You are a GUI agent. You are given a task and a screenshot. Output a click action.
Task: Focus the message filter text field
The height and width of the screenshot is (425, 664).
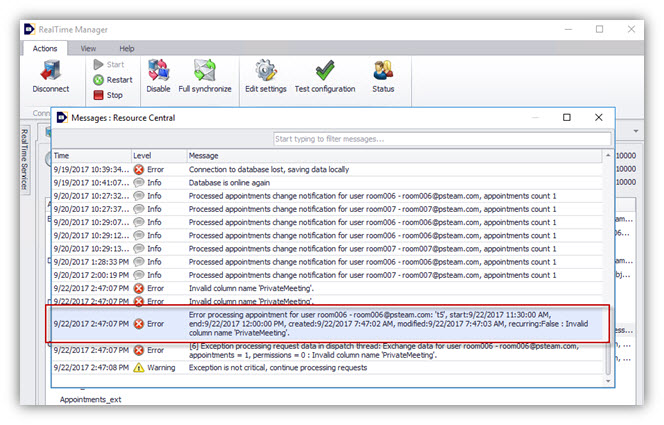(442, 139)
